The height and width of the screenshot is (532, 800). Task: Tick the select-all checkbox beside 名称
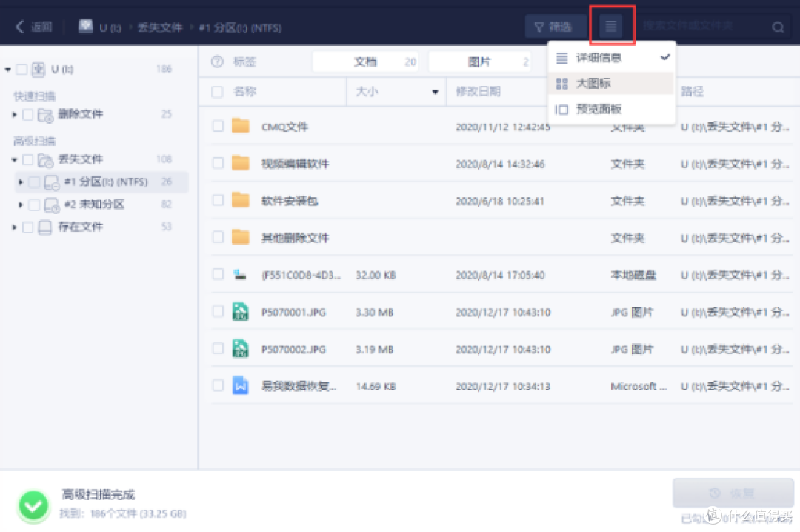(217, 92)
